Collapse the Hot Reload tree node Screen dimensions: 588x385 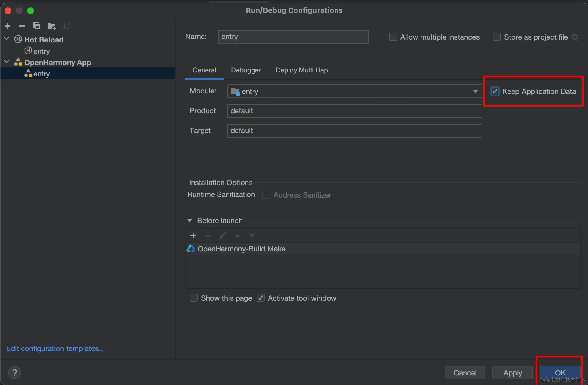[x=7, y=39]
